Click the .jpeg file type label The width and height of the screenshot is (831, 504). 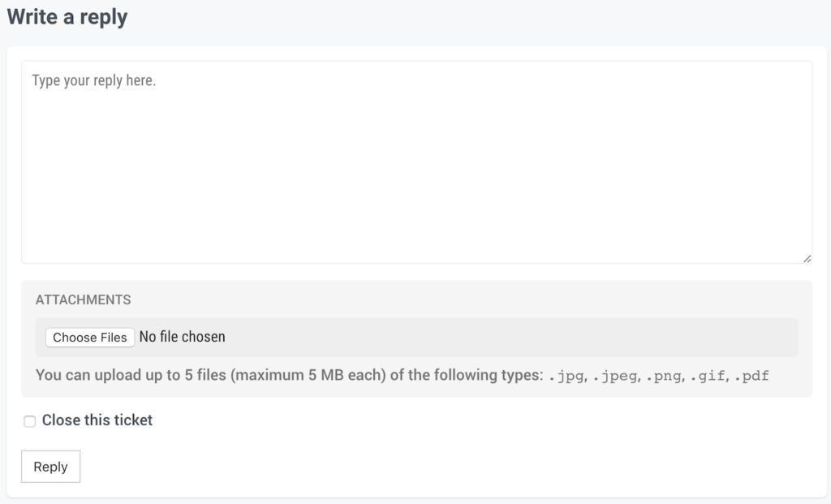coord(615,376)
